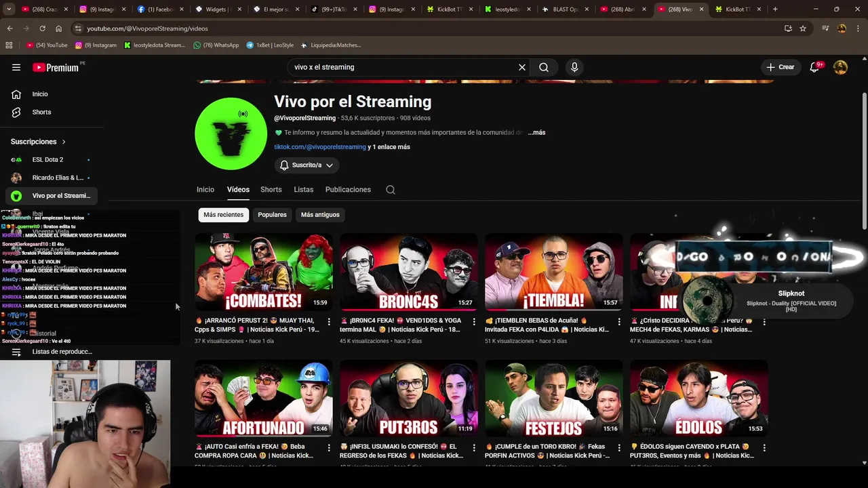Select Más antiguos filter chip
The image size is (868, 488).
click(x=320, y=215)
